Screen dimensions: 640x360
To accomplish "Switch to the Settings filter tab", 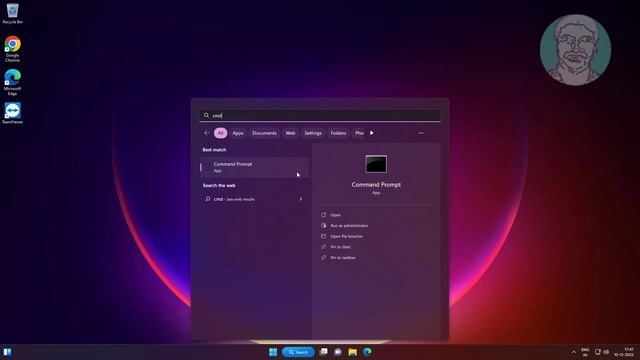I will (x=313, y=133).
